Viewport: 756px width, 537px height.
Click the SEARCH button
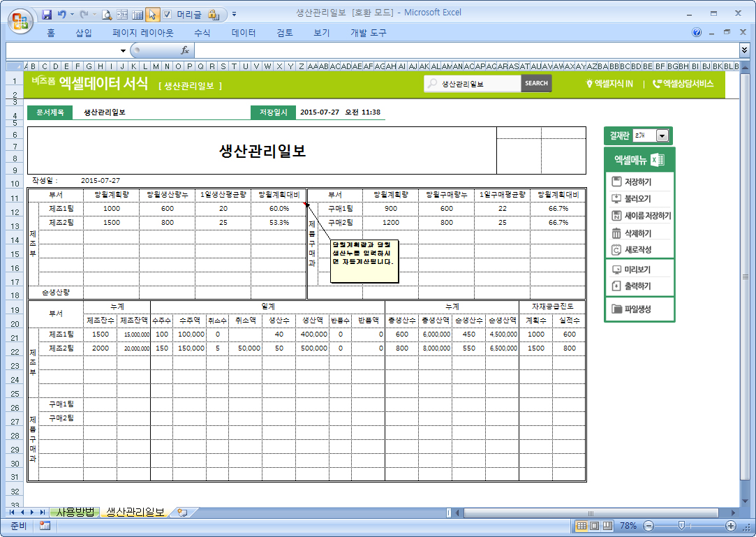click(536, 83)
